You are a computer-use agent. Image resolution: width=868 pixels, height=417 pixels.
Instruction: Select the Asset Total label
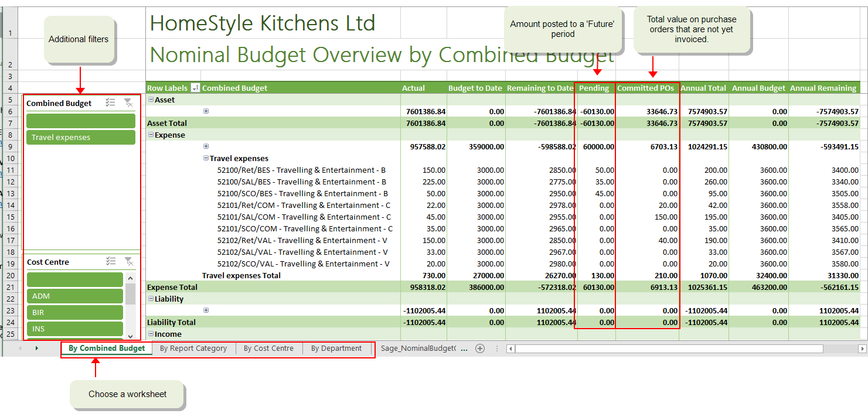click(x=167, y=123)
